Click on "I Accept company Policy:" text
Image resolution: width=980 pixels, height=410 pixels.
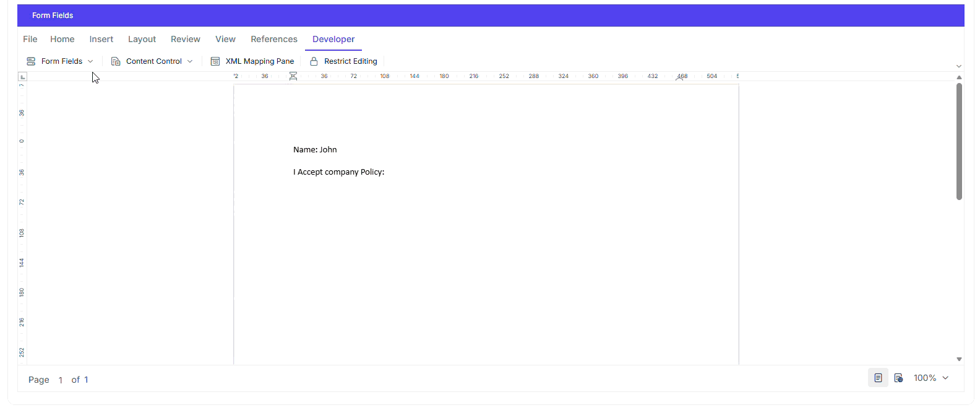tap(338, 172)
